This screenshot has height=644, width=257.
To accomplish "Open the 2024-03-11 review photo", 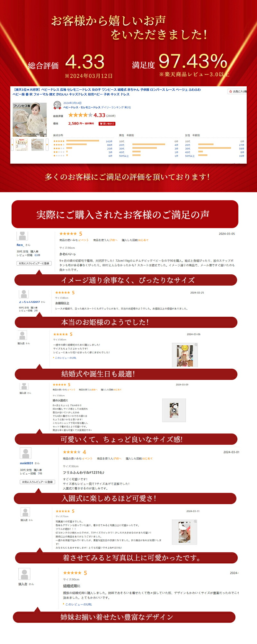I will pos(184,532).
